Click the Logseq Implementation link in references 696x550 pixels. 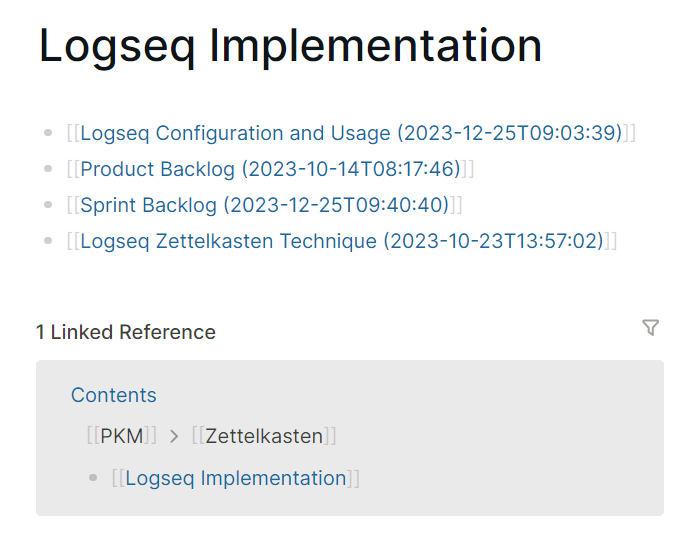236,478
